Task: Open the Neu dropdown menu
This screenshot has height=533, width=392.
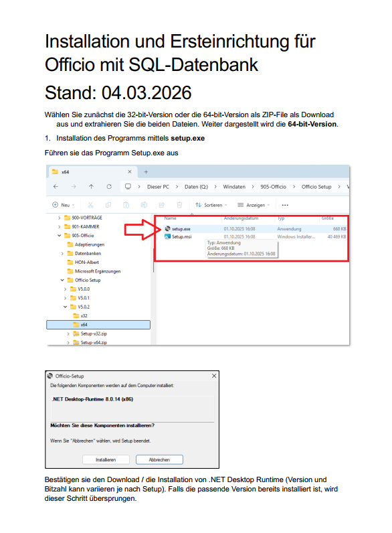Action: (x=64, y=205)
